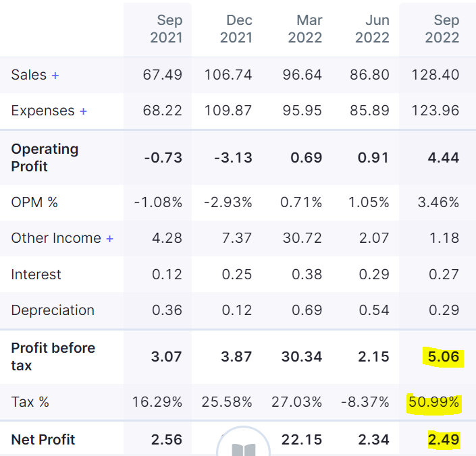Click highlighted 5.06 Profit before tax value
This screenshot has height=456, width=476.
pyautogui.click(x=443, y=357)
